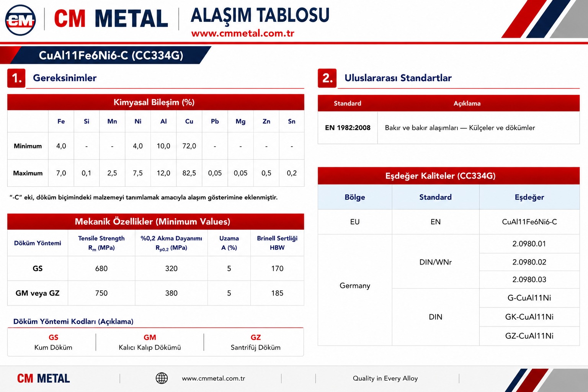Click the Ni maximum value 7,5
The image size is (588, 392).
click(x=138, y=173)
